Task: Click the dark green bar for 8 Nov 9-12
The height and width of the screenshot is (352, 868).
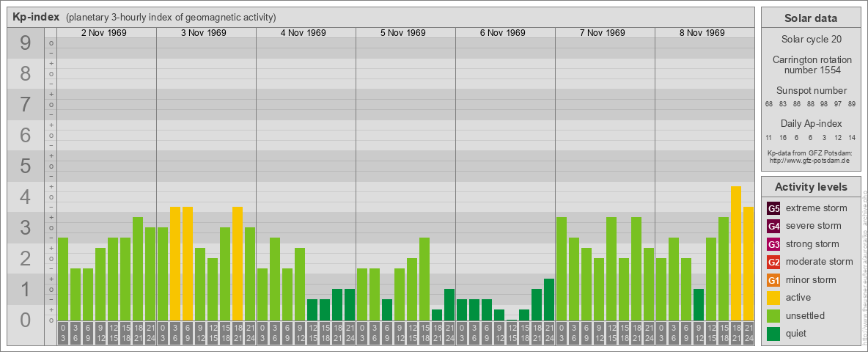Action: [698, 304]
